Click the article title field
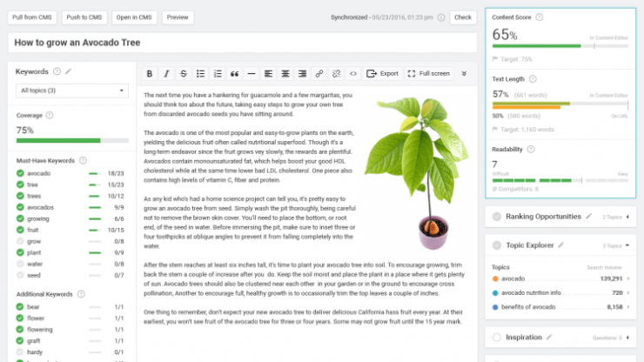Image resolution: width=644 pixels, height=362 pixels. click(x=242, y=43)
